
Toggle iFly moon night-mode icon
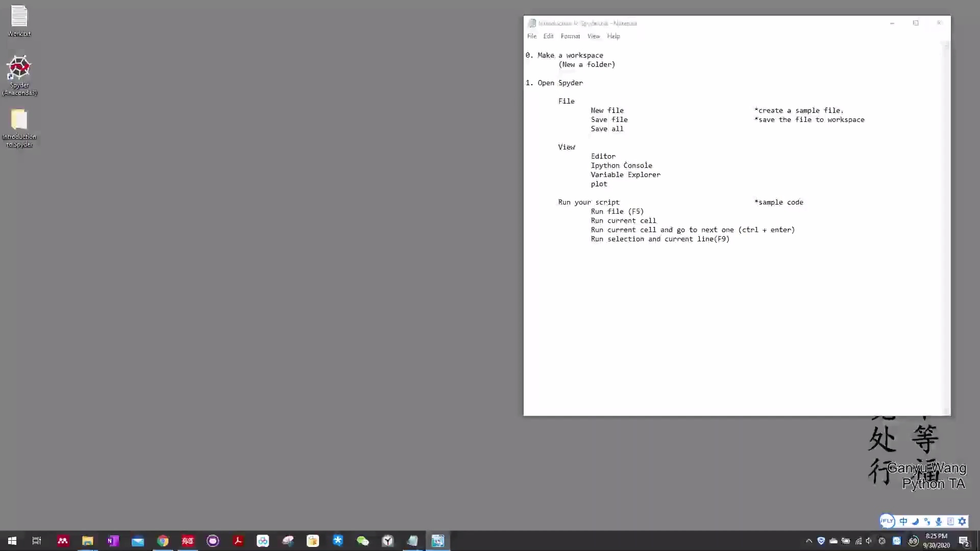point(915,521)
